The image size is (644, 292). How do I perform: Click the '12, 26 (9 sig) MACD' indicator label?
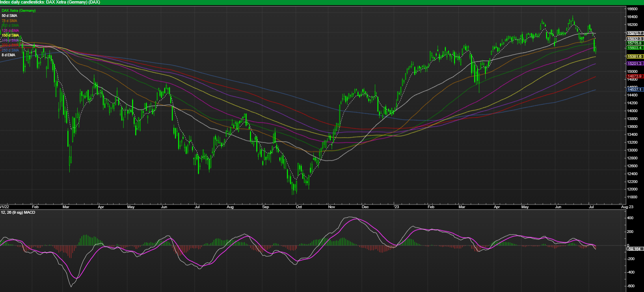pos(18,213)
